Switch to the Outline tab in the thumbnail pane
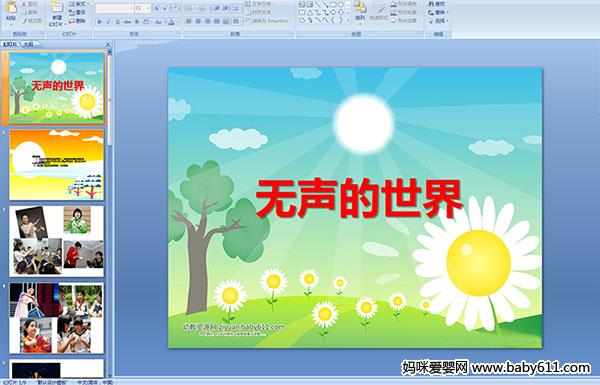 28,44
